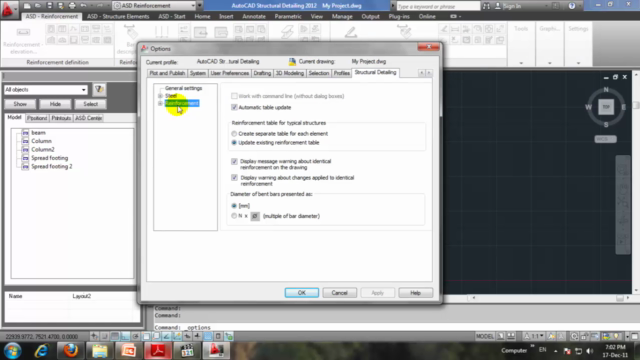Toggle Snap Mode in status bar

click(x=104, y=336)
